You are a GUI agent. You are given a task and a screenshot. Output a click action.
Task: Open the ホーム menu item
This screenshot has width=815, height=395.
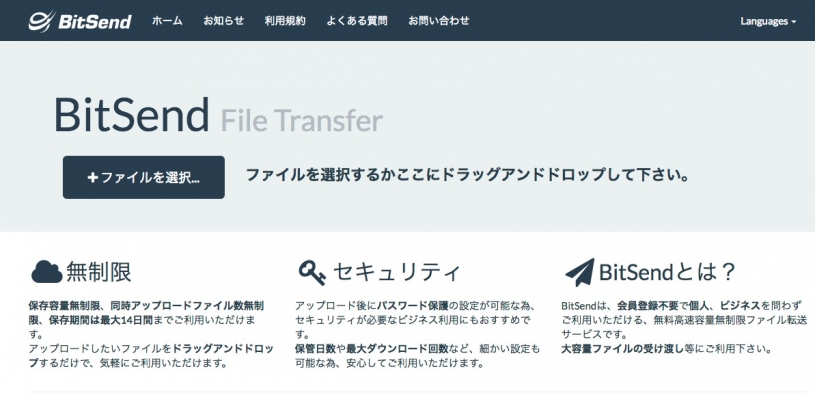(x=167, y=21)
